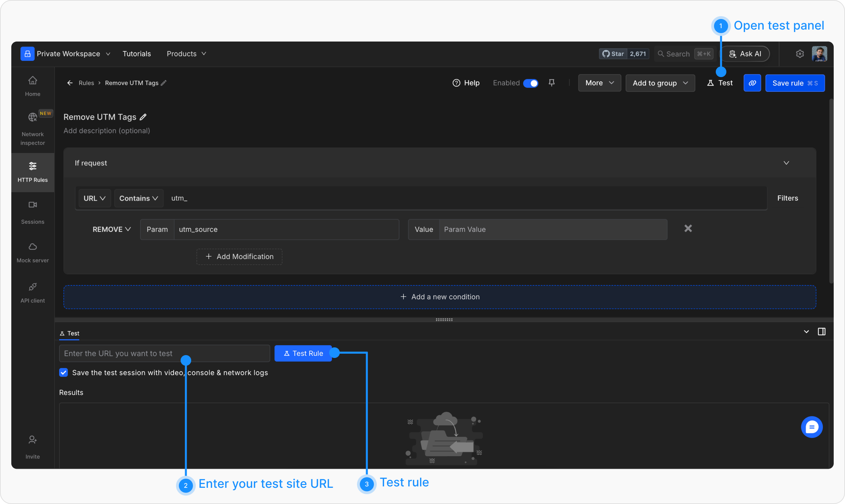Open the Contains operator dropdown

pos(138,198)
